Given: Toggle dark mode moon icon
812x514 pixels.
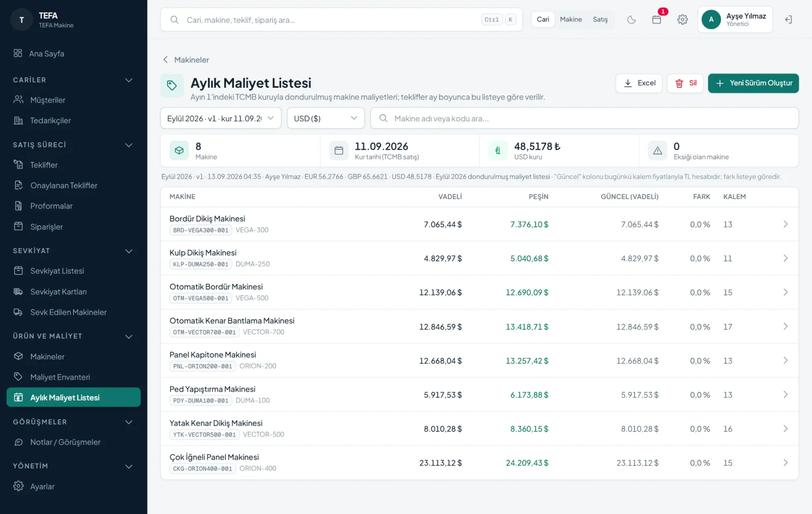Looking at the screenshot, I should coord(631,20).
